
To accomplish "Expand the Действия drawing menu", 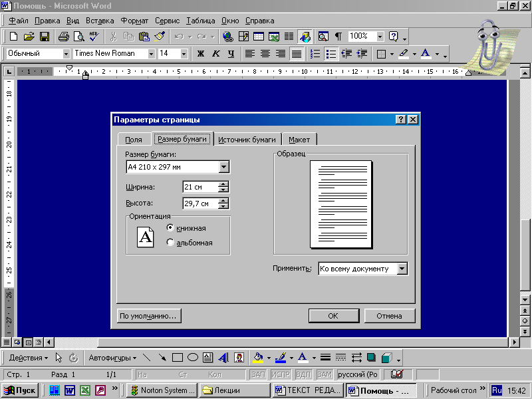I will (x=29, y=358).
